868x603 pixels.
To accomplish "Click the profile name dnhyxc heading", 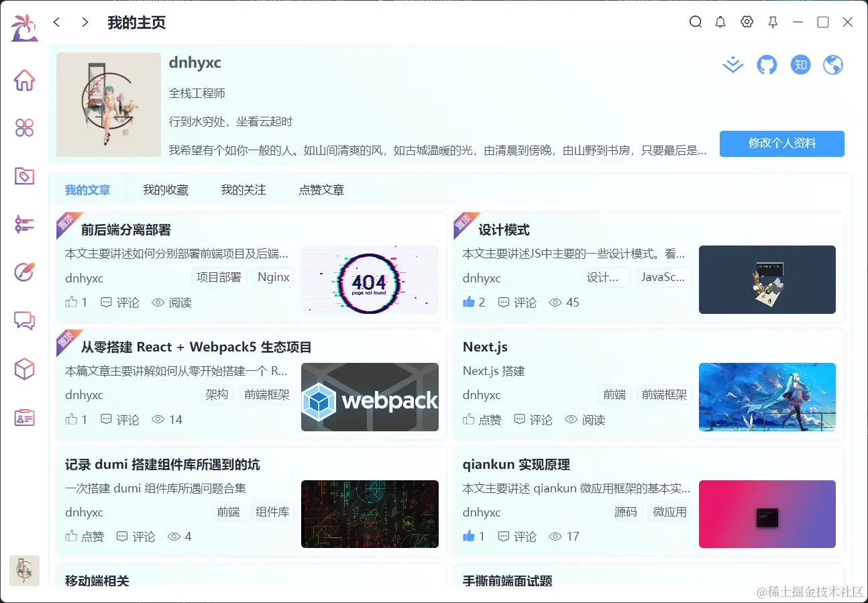I will point(195,63).
